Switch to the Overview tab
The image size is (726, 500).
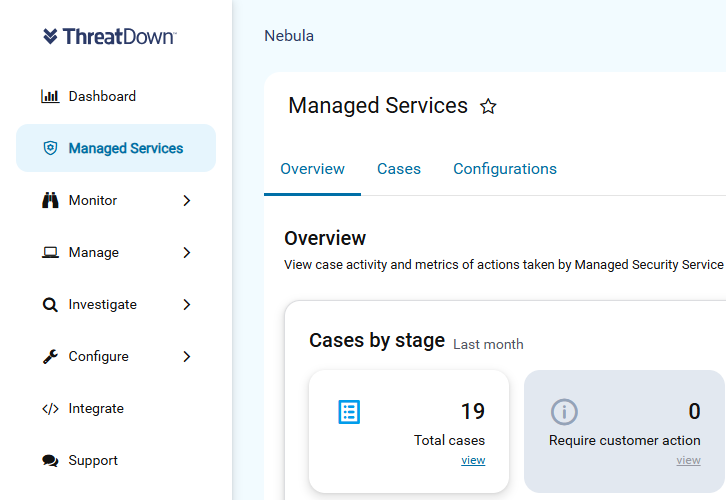[313, 169]
